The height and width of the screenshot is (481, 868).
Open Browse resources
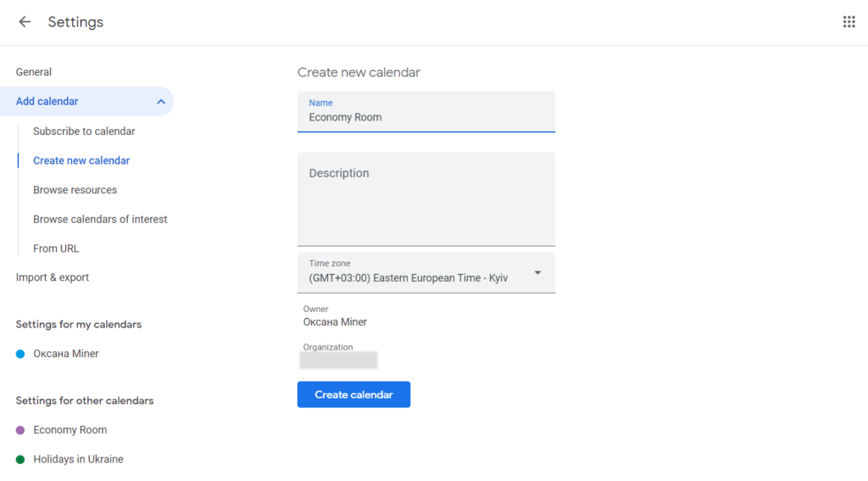coord(75,190)
